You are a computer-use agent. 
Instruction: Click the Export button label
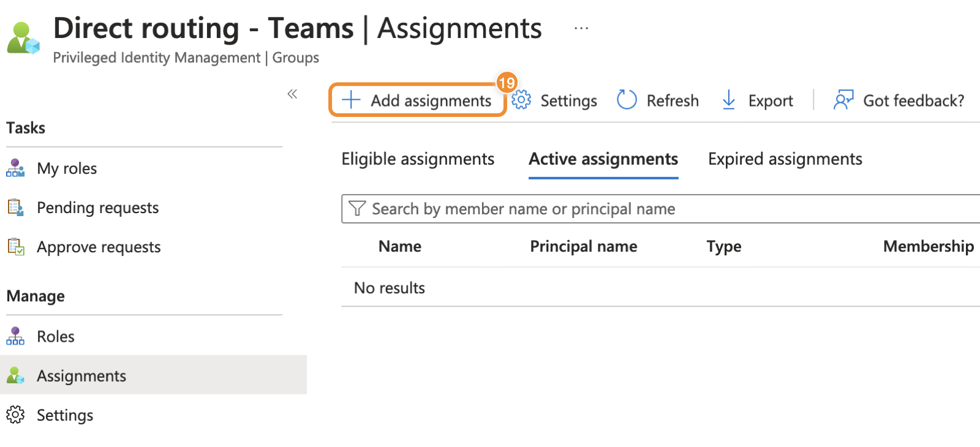coord(770,100)
